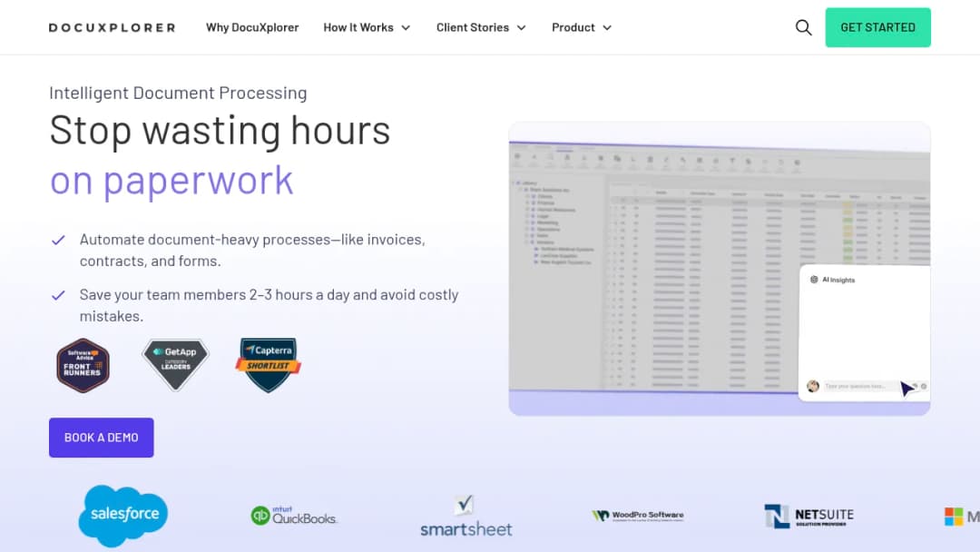Click the Software Advice Front Runners badge

point(83,365)
